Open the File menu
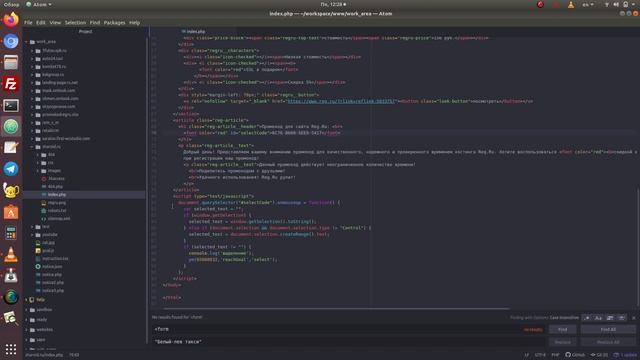This screenshot has height=360, width=640. (x=28, y=22)
